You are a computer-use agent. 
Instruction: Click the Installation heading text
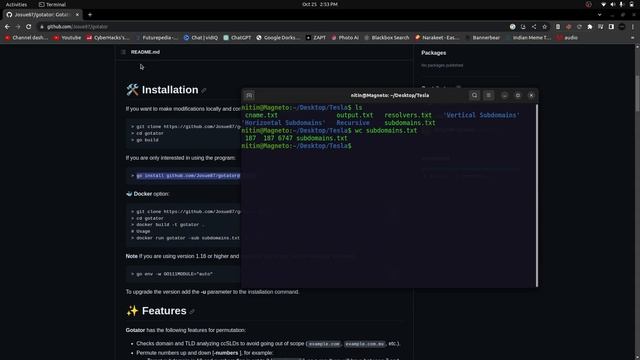pyautogui.click(x=170, y=90)
